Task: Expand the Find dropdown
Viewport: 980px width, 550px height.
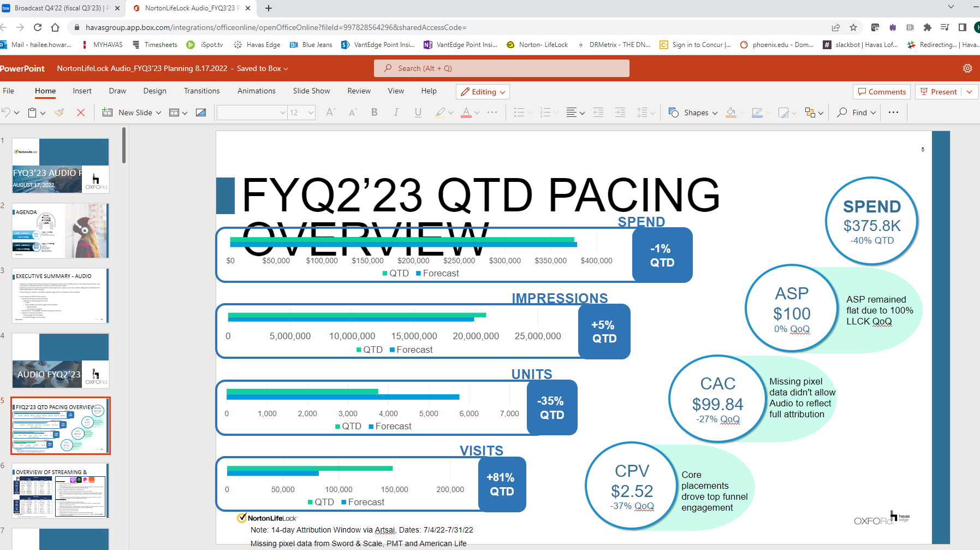Action: [x=873, y=113]
